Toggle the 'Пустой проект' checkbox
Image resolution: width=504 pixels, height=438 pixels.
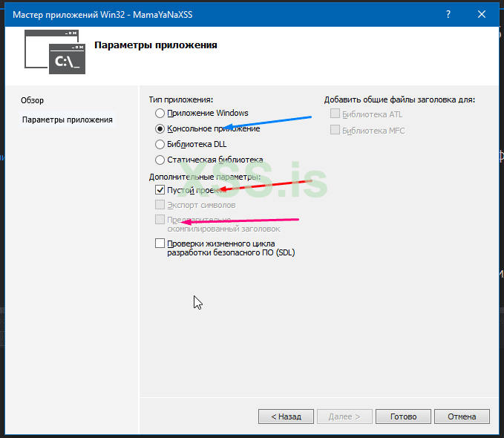pyautogui.click(x=160, y=190)
